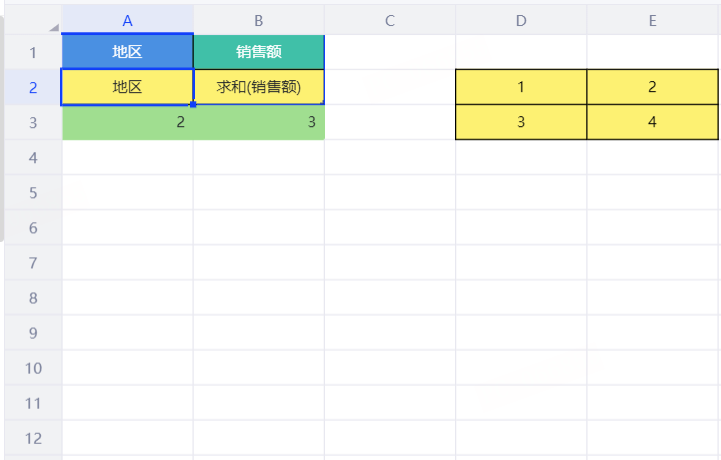The image size is (721, 460).
Task: Select row 12 header
Action: [33, 438]
